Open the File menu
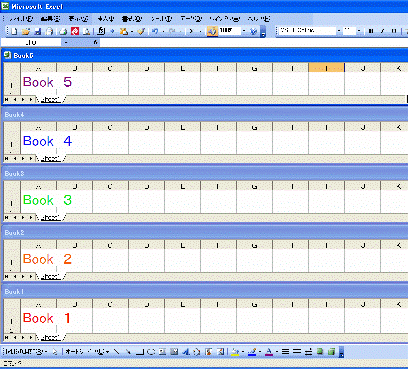The width and height of the screenshot is (408, 369). click(x=21, y=19)
